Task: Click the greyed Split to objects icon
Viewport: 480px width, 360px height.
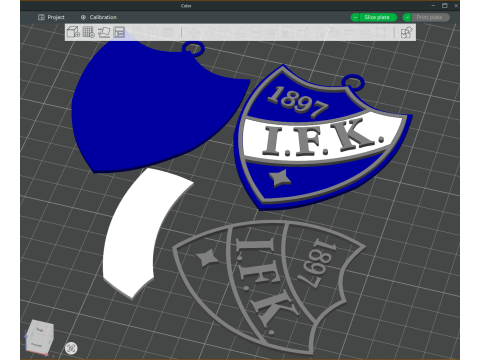Action: click(138, 32)
